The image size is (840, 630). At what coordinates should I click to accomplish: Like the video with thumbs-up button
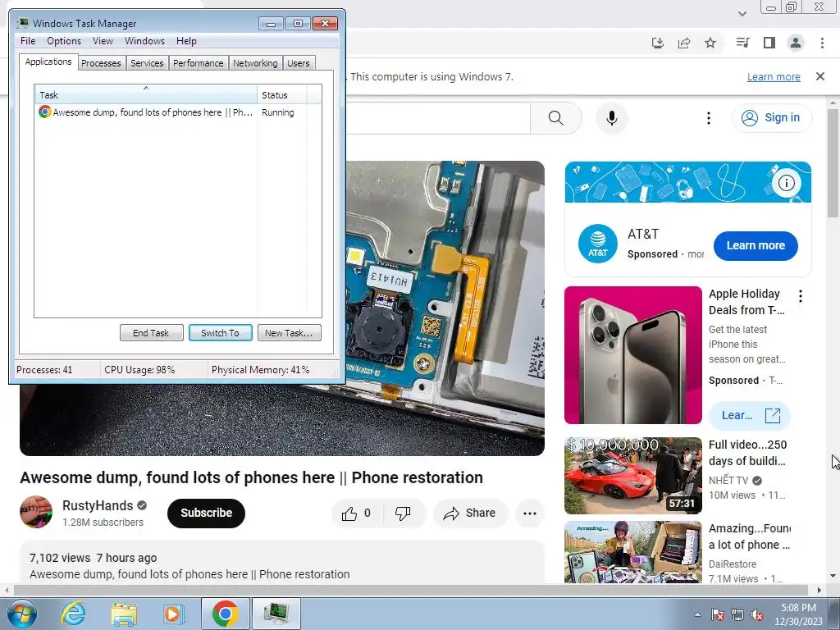(x=356, y=514)
